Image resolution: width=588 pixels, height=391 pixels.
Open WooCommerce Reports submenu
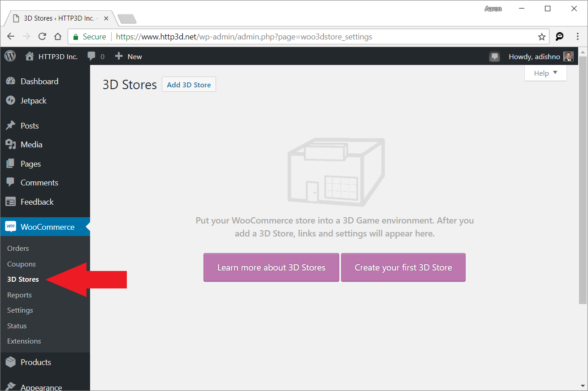tap(19, 295)
